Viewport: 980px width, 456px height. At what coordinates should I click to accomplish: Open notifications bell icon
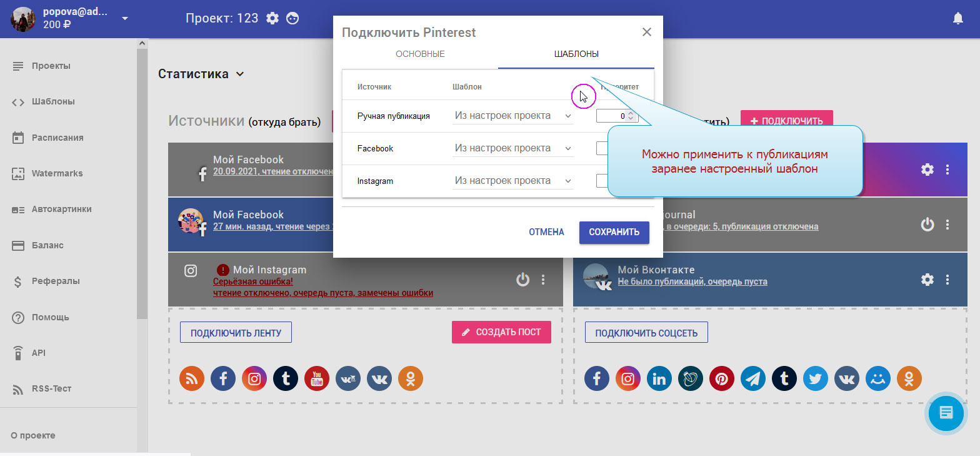[x=957, y=19]
